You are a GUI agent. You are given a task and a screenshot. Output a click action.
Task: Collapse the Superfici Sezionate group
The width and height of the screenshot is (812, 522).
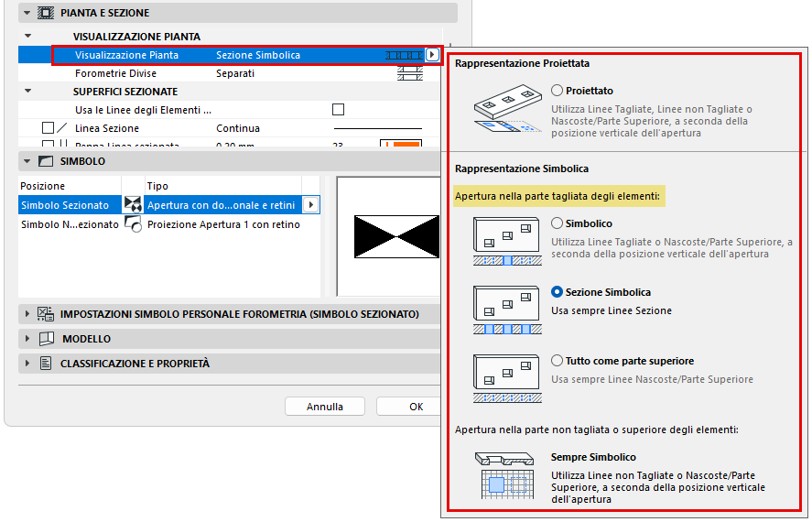click(28, 92)
